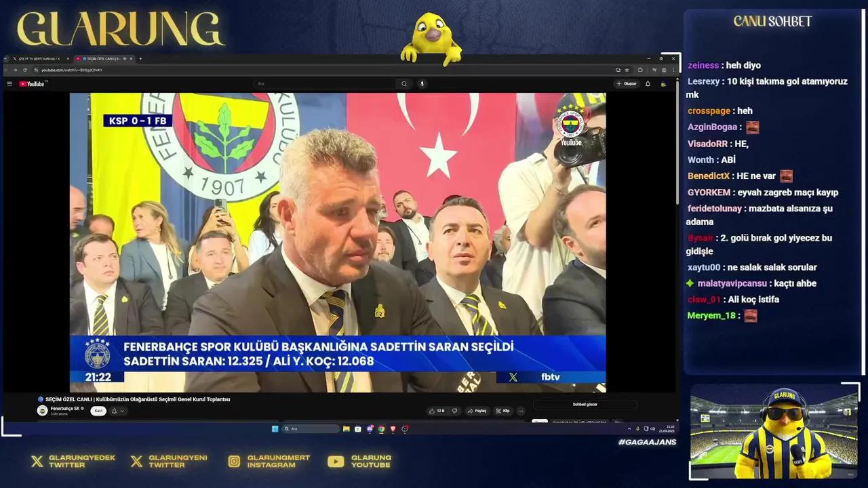Click the X icon beside GLARUNGYENI TWITTER
The height and width of the screenshot is (488, 868).
tap(136, 462)
